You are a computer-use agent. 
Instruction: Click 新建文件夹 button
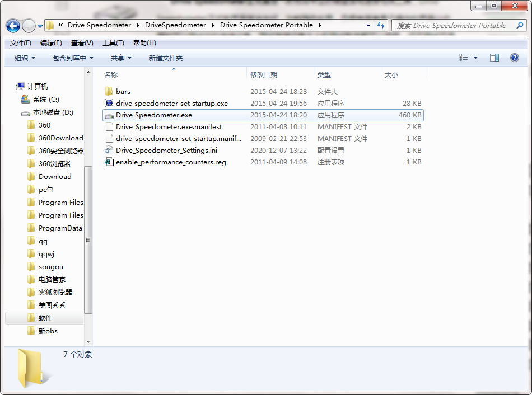point(166,58)
